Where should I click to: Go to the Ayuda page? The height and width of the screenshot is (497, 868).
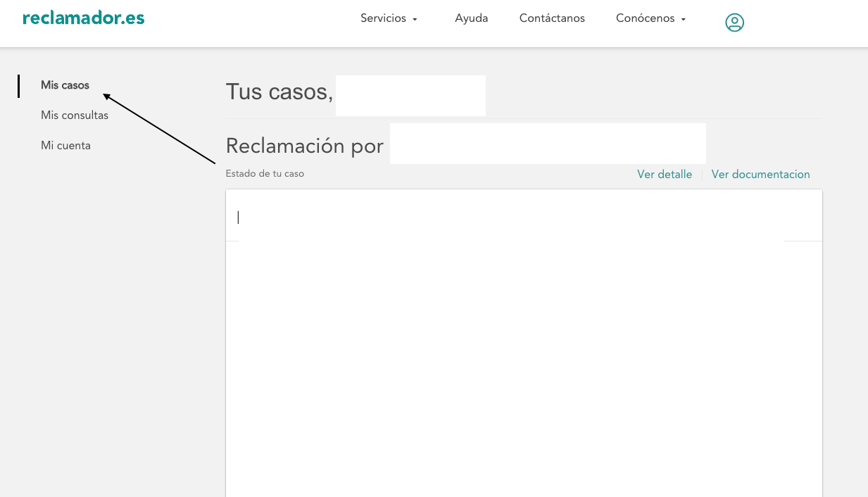click(471, 18)
